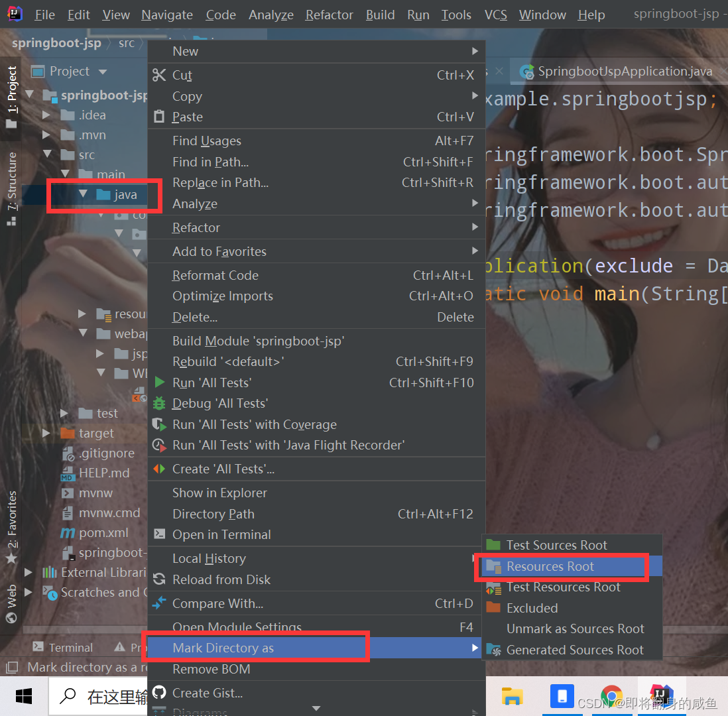728x716 pixels.
Task: Select Optimize Imports entry
Action: tap(317, 296)
